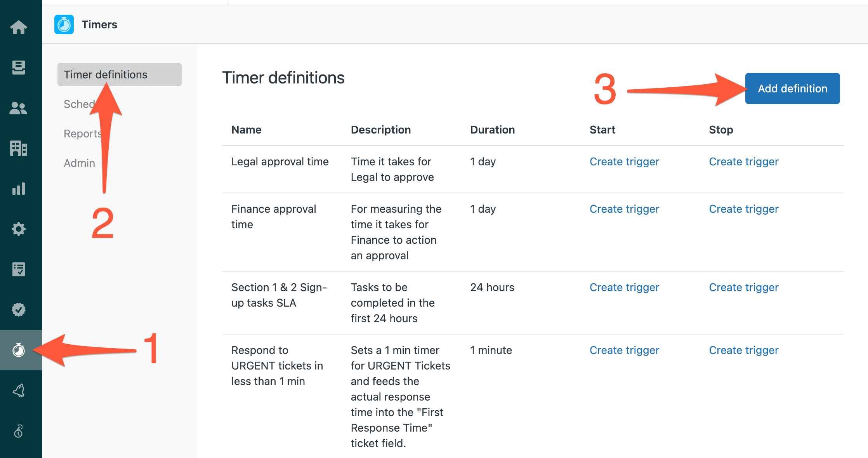The width and height of the screenshot is (868, 458).
Task: Create Stop trigger for Finance approval time
Action: [744, 209]
